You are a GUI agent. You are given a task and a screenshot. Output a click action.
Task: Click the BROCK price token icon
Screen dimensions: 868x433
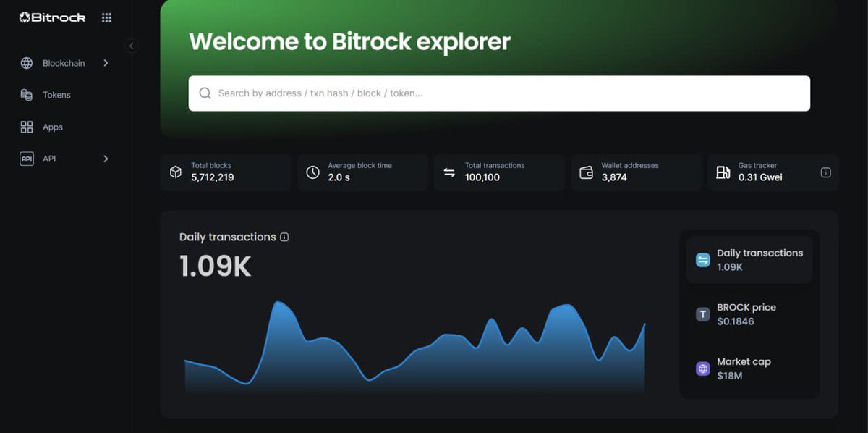pos(703,314)
